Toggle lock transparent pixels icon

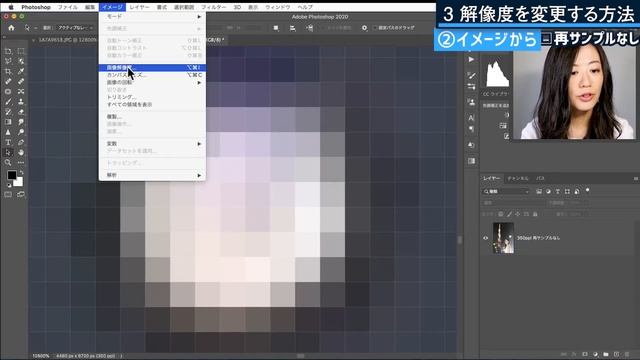[501, 214]
